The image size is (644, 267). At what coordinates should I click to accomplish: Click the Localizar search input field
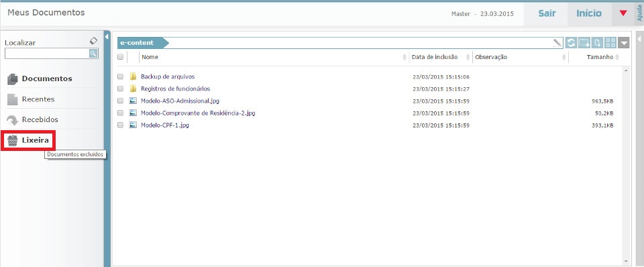coord(47,54)
